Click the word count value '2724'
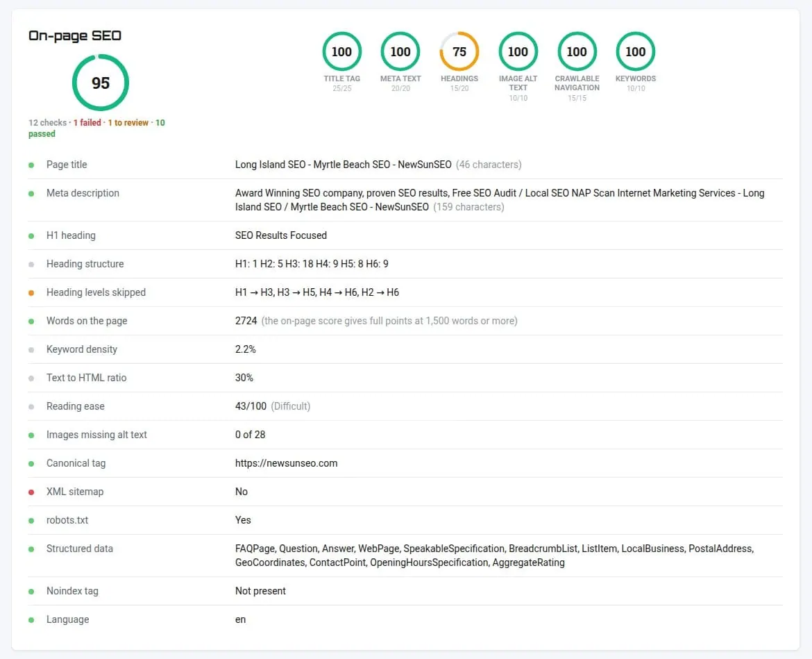Viewport: 812px width, 659px height. (246, 322)
